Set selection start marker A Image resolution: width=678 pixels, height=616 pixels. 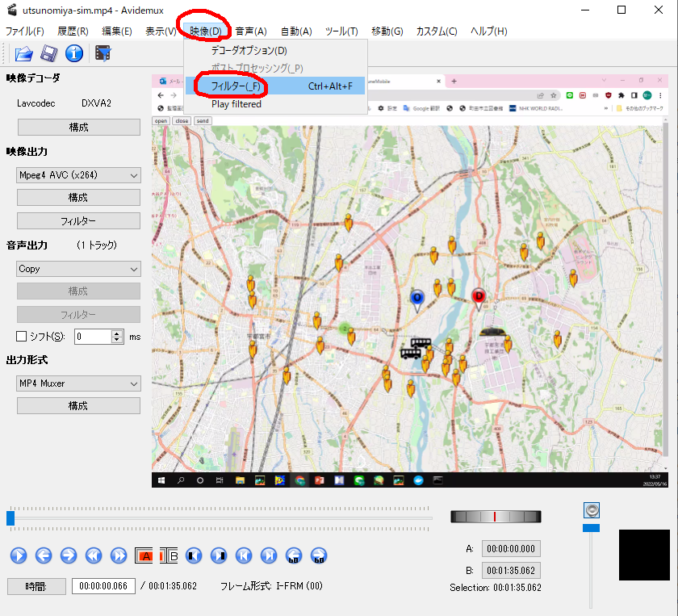coord(144,555)
